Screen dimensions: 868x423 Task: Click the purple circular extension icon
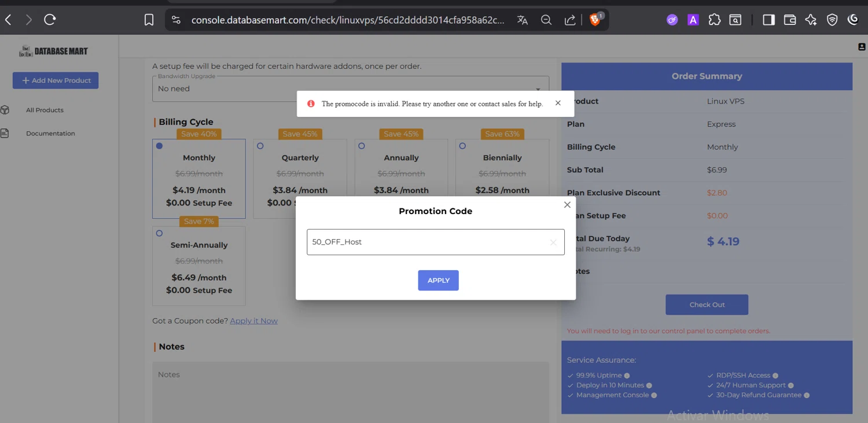coord(672,20)
